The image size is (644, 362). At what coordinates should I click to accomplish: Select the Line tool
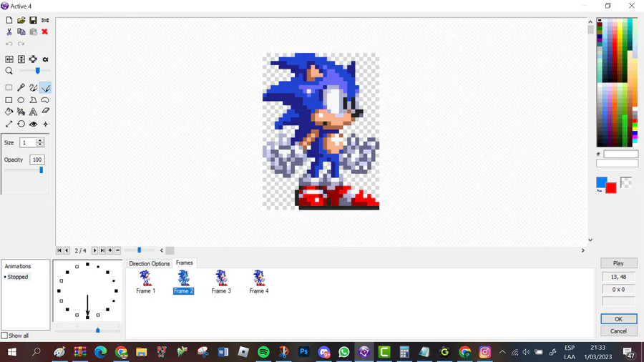pyautogui.click(x=45, y=87)
